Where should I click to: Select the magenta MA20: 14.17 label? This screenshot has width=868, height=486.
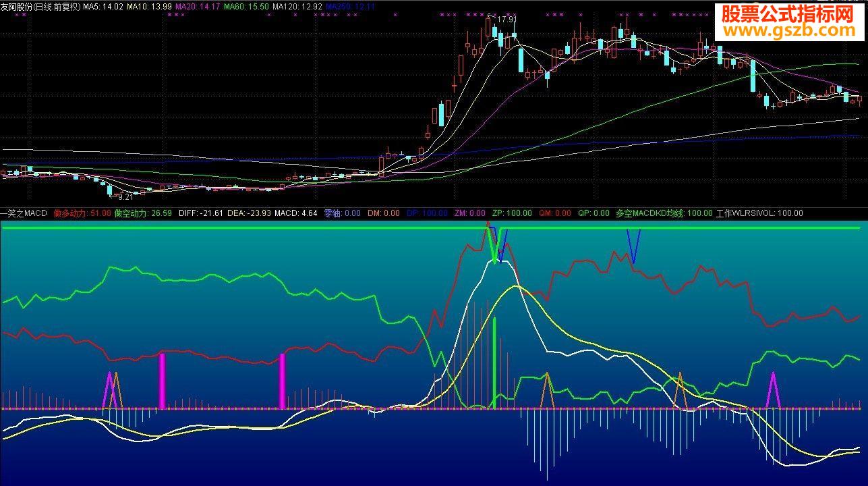[x=198, y=6]
